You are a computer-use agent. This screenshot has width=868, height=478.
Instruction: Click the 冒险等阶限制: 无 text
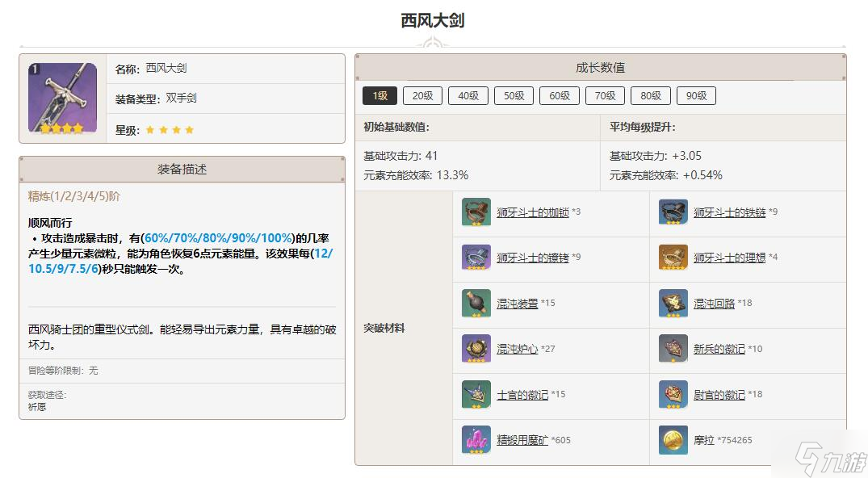point(63,371)
